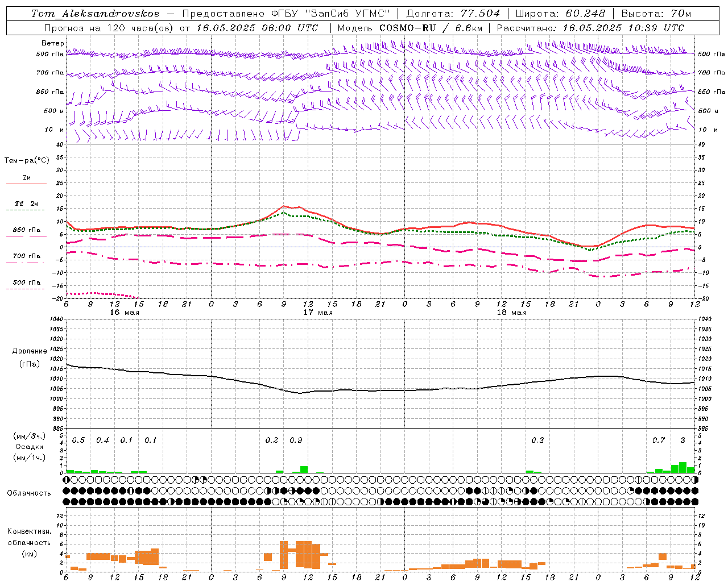
Task: Click the 500 м wind level label on left
Action: tap(54, 111)
